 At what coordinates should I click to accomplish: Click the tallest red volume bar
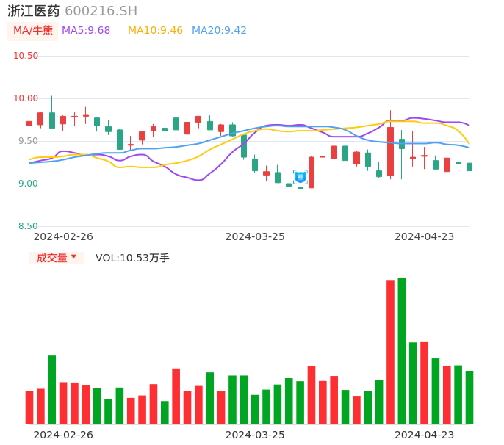pos(390,352)
